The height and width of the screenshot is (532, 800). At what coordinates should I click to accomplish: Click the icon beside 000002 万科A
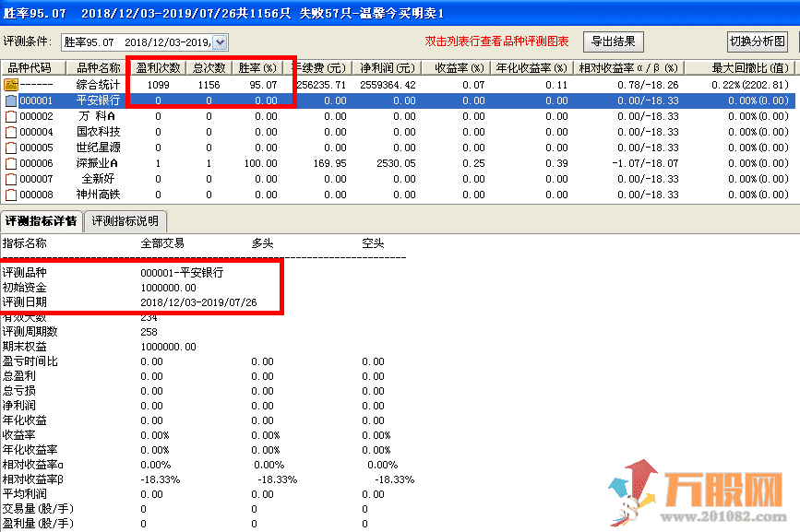click(11, 117)
